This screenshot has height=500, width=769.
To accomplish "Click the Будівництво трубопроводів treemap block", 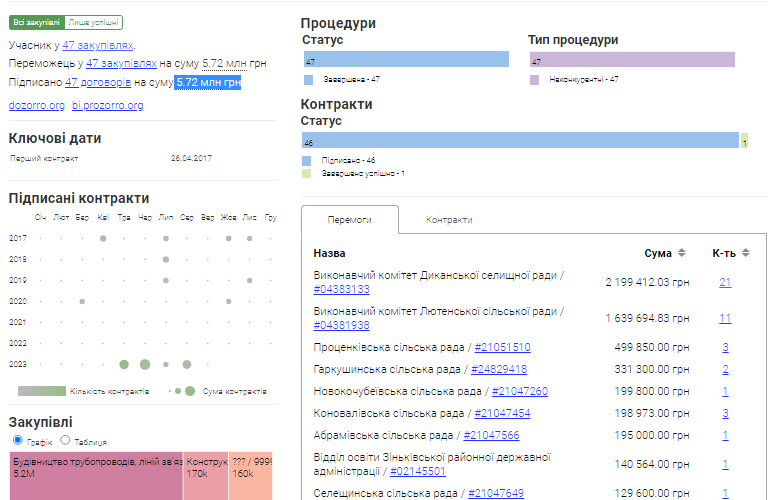I will 95,476.
